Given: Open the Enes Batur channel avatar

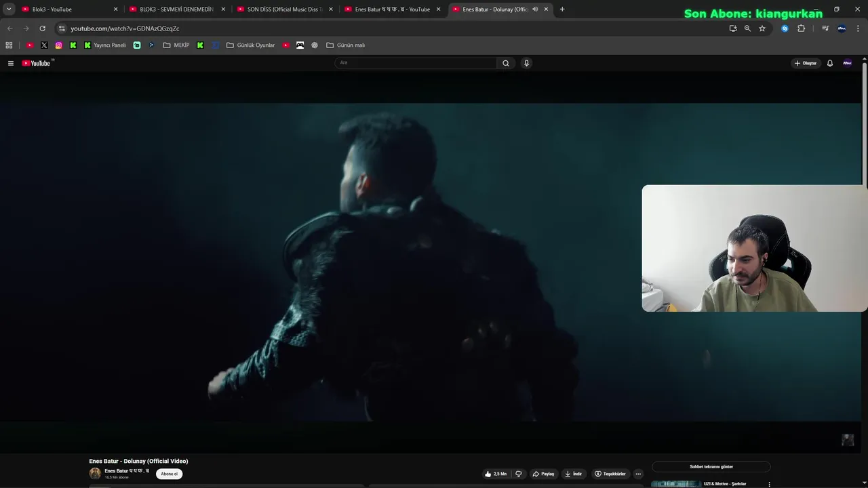Looking at the screenshot, I should [95, 473].
